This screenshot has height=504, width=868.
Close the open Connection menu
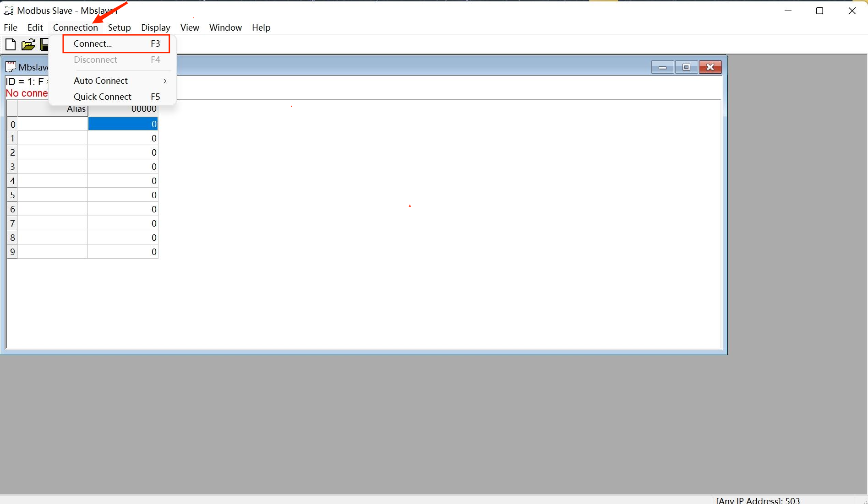point(76,27)
